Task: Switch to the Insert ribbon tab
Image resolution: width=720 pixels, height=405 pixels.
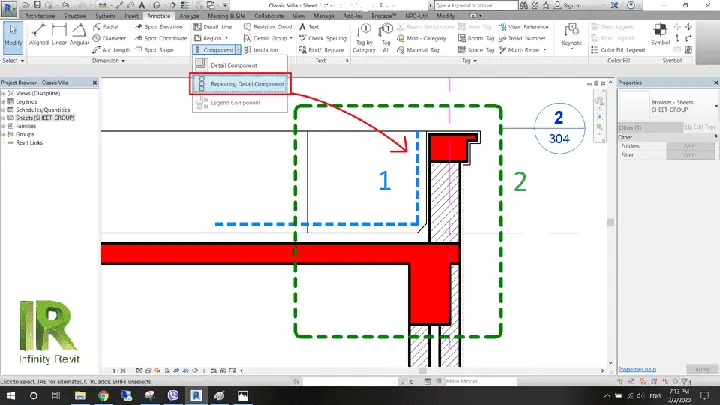Action: click(131, 16)
